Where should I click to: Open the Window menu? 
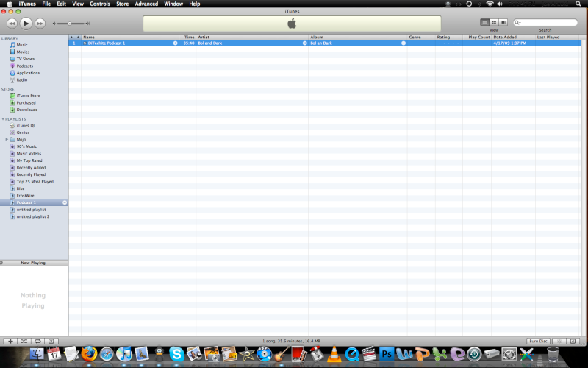pyautogui.click(x=173, y=4)
